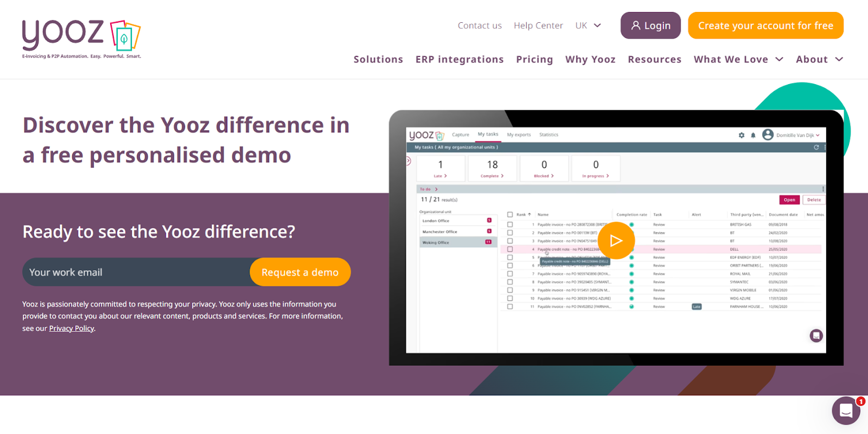
Task: Click small chat bubble inside demo screenshot
Action: pos(816,336)
